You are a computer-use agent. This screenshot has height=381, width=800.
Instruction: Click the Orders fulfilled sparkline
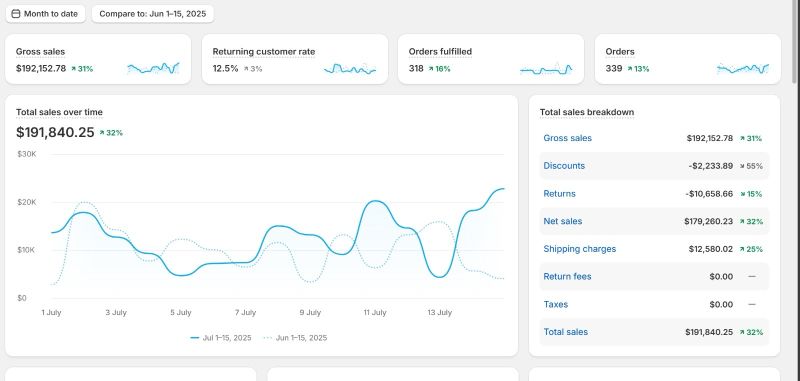pos(546,68)
